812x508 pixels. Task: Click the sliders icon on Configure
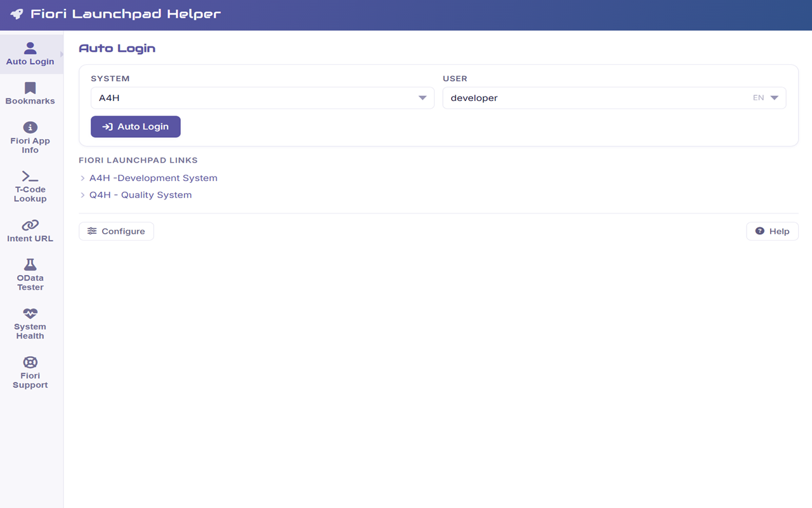[92, 231]
